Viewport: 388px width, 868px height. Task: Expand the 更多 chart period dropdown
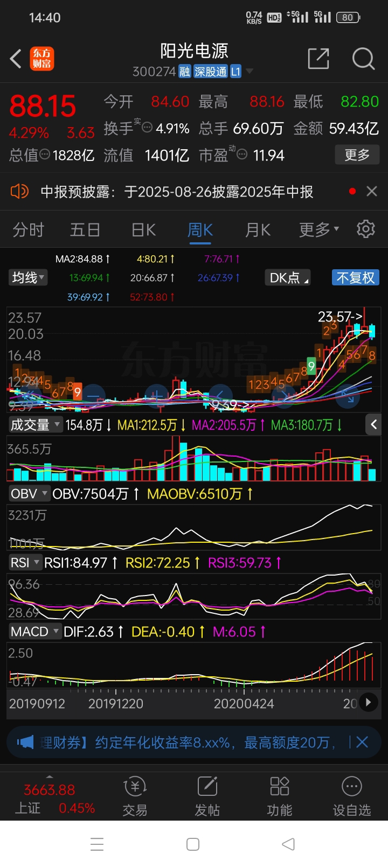tap(319, 230)
